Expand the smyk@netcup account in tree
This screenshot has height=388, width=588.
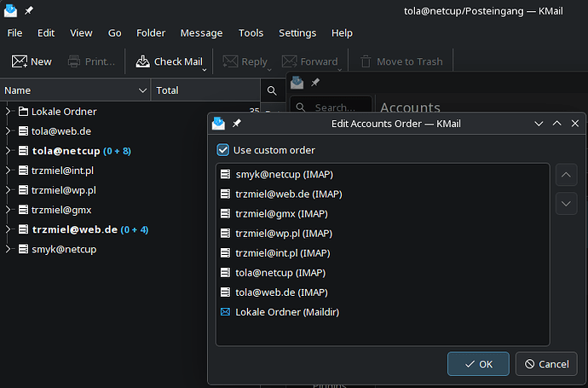[8, 249]
